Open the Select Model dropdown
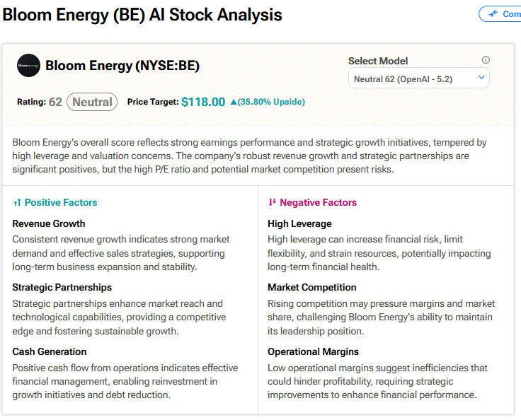Screen dimensions: 521x420 [418, 78]
